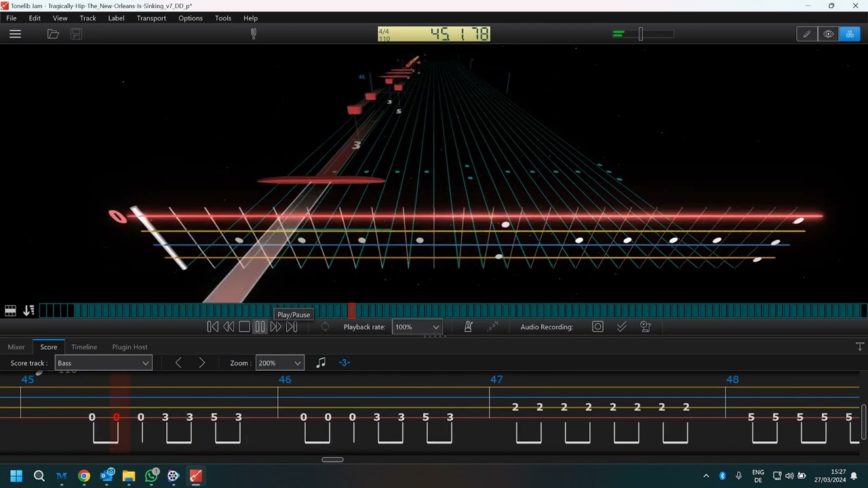This screenshot has width=868, height=488.
Task: Click the score horizontal scrollbar thumb
Action: coord(332,460)
